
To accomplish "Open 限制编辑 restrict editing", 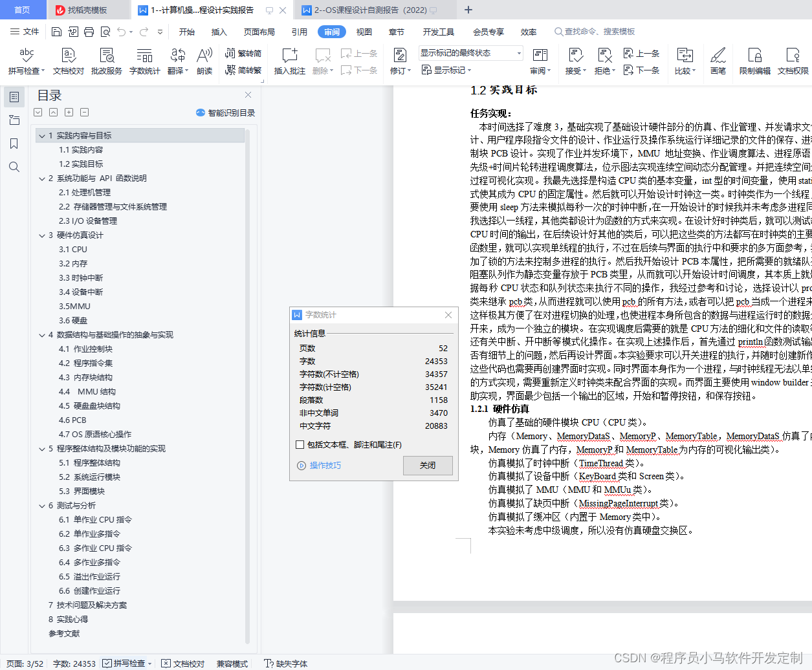I will click(x=754, y=60).
